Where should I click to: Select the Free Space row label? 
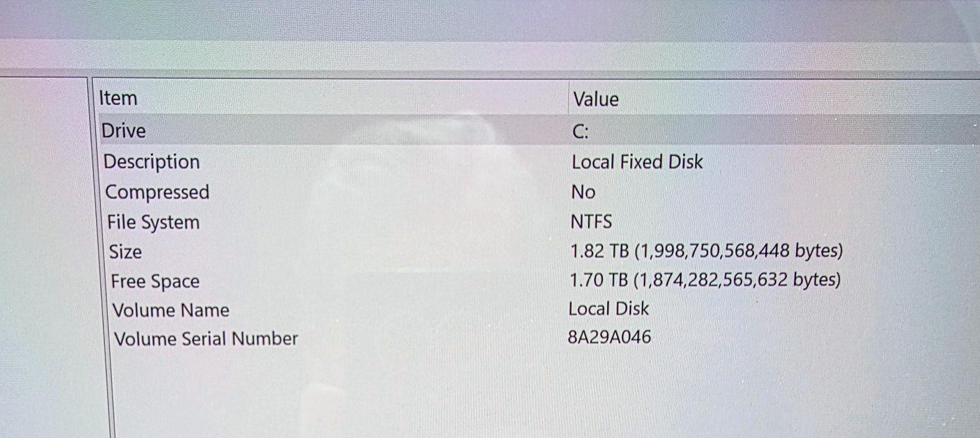click(155, 281)
